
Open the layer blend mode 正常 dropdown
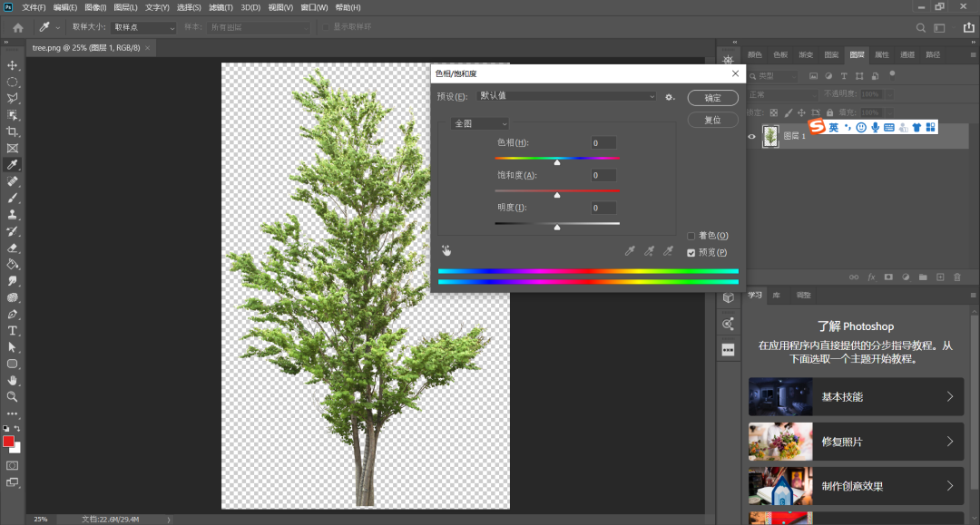pos(782,94)
